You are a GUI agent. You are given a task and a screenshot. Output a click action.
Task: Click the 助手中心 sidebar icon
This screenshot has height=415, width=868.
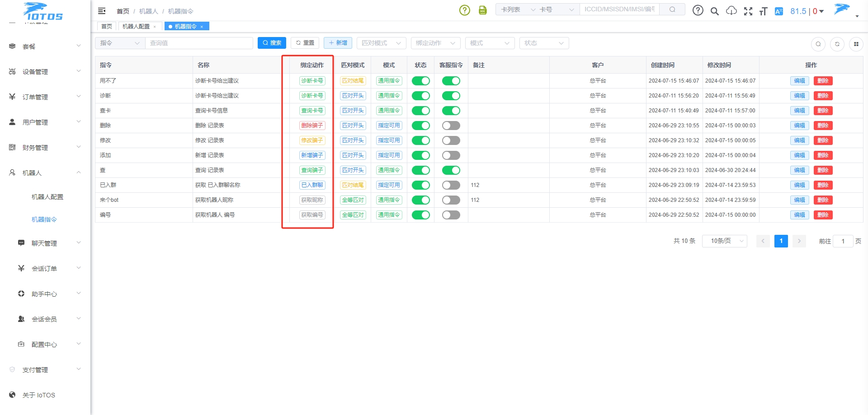tap(21, 294)
